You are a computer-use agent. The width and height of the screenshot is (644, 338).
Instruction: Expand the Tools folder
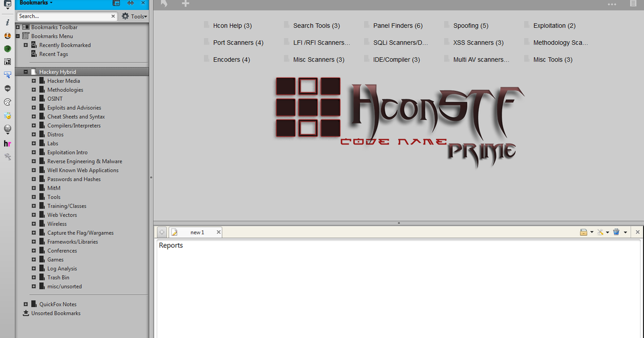(34, 197)
